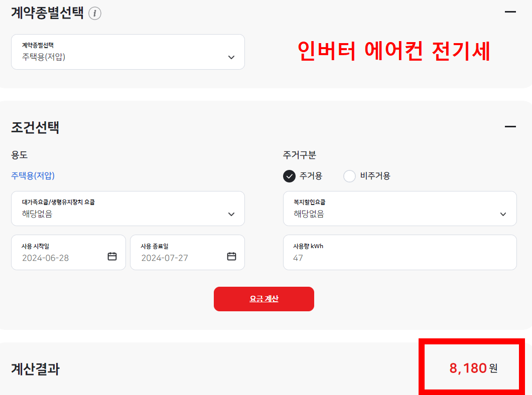532x395 pixels.
Task: Click the chevron on 복지할인요금 selector
Action: tap(503, 214)
